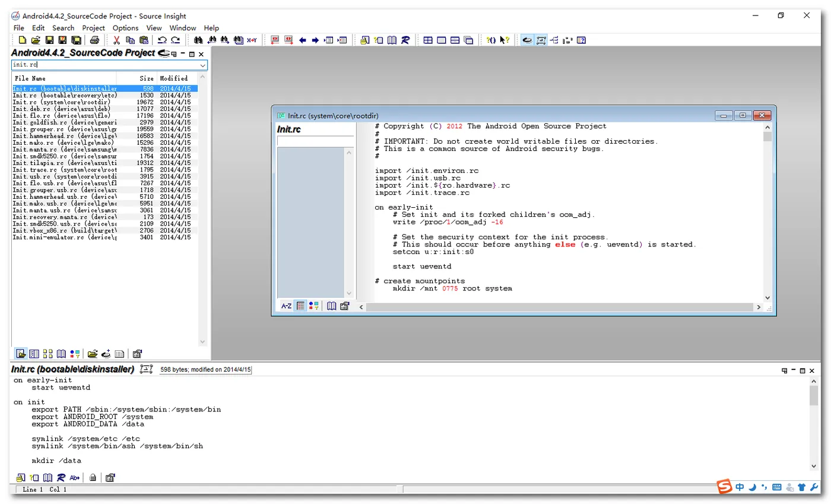Open Browse Project Symbols book icon
This screenshot has height=504, width=831.
[392, 40]
